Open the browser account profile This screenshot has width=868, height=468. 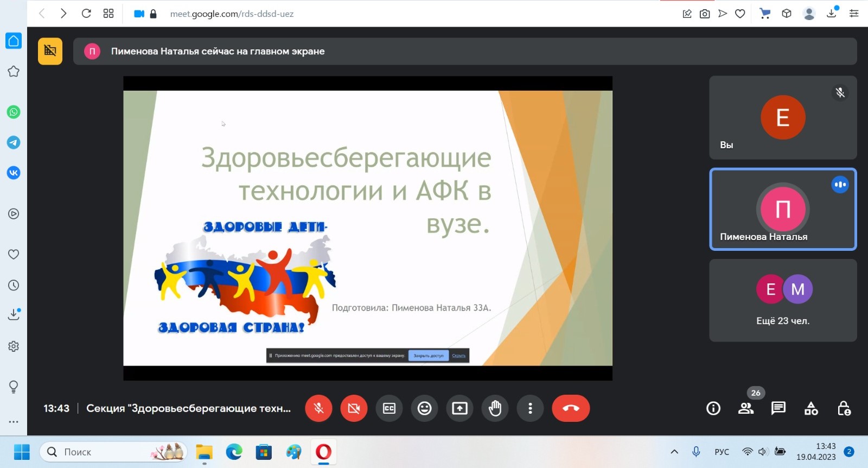pos(809,14)
